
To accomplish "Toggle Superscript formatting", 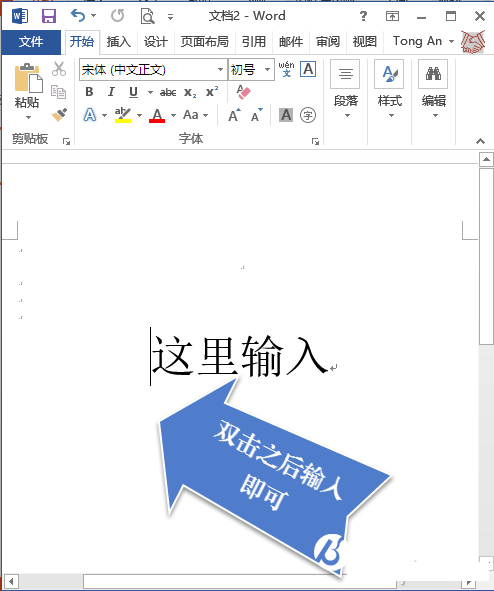I will pyautogui.click(x=212, y=92).
